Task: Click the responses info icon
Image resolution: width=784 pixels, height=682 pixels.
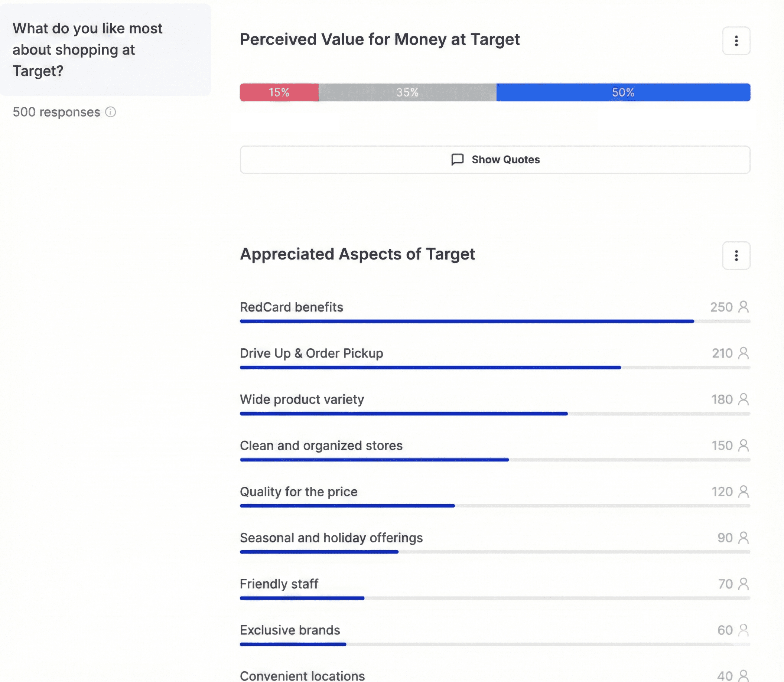Action: [x=110, y=112]
